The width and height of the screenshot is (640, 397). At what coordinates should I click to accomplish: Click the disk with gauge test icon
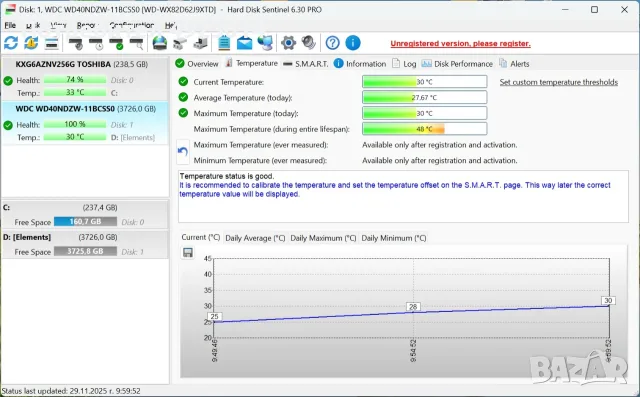pyautogui.click(x=76, y=43)
